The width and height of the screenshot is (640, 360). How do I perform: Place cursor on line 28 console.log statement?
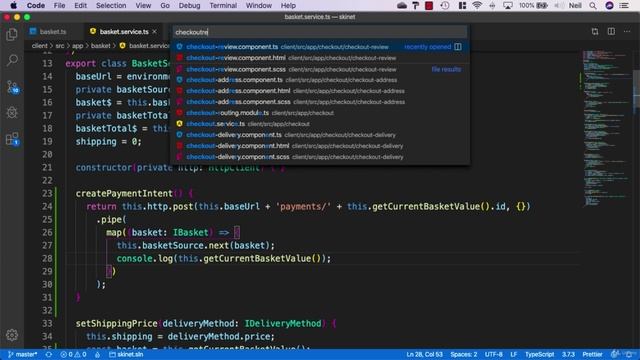pyautogui.click(x=224, y=258)
